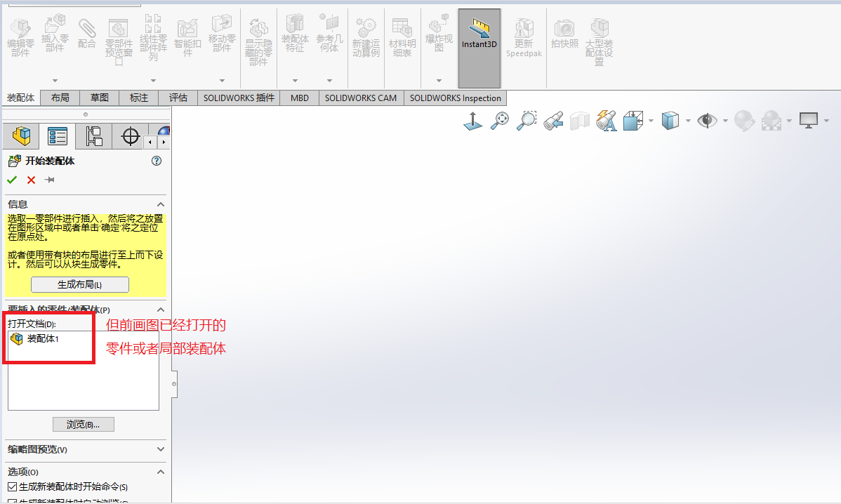This screenshot has height=504, width=841.
Task: Collapse the 信息 (Message) section
Action: (x=160, y=204)
